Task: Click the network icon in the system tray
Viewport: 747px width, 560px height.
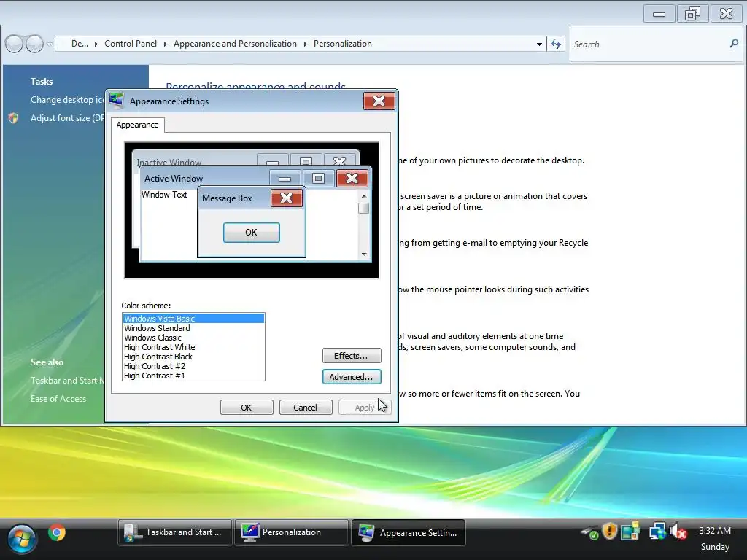Action: 657,532
